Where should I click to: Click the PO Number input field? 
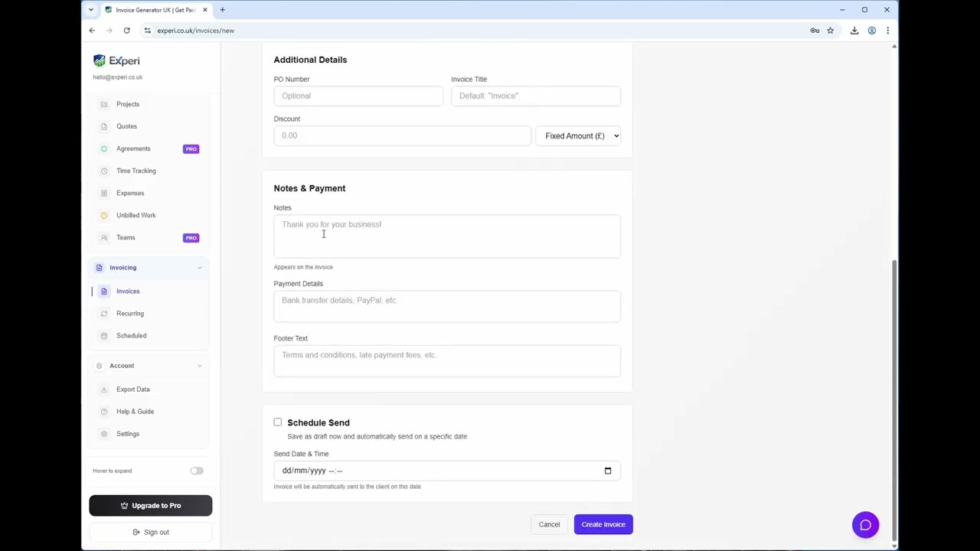pos(358,96)
